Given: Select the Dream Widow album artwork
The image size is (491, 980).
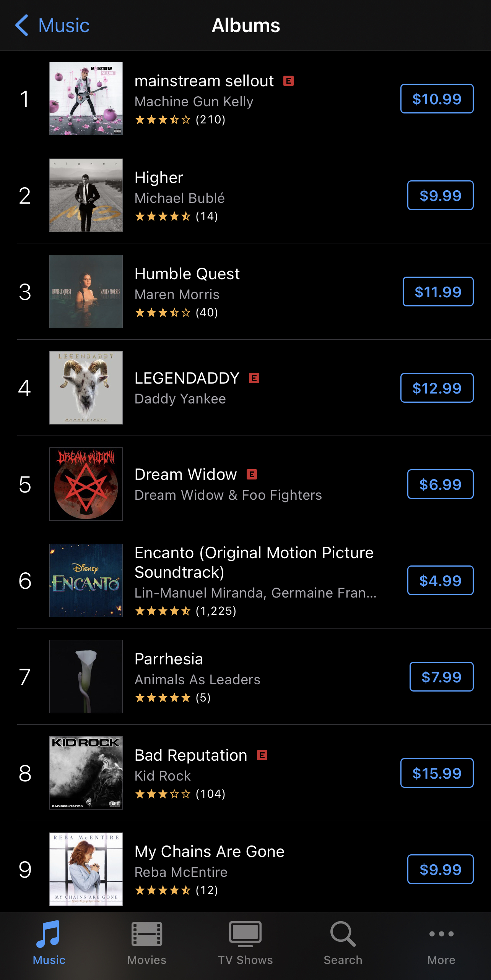Looking at the screenshot, I should pos(86,484).
